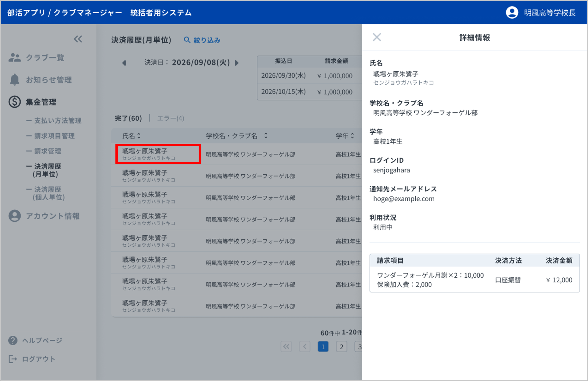588x381 pixels.
Task: Open 決済履歴(月単位) menu item
Action: [44, 170]
